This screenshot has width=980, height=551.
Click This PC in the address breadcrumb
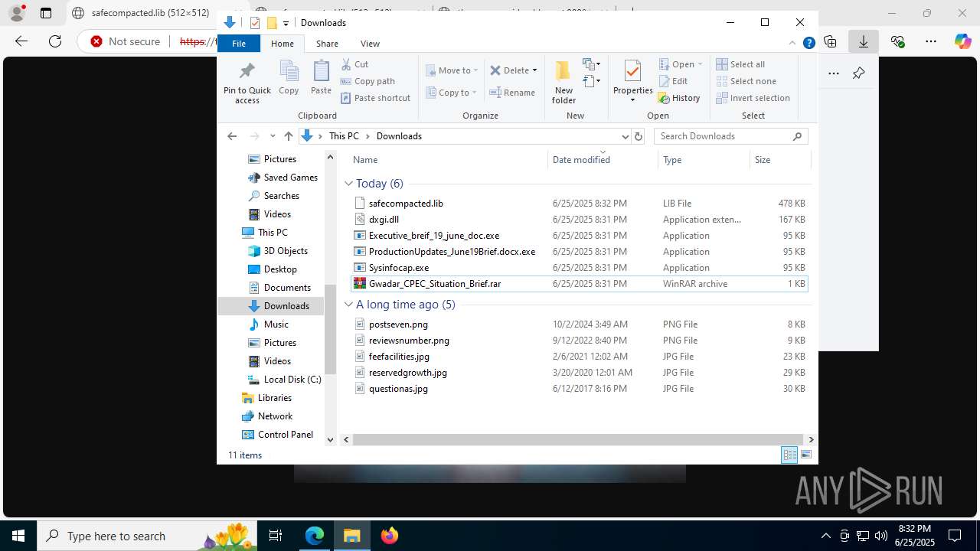coord(344,136)
